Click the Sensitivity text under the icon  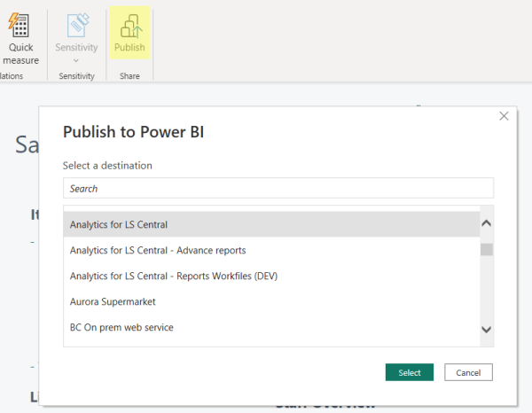(76, 48)
